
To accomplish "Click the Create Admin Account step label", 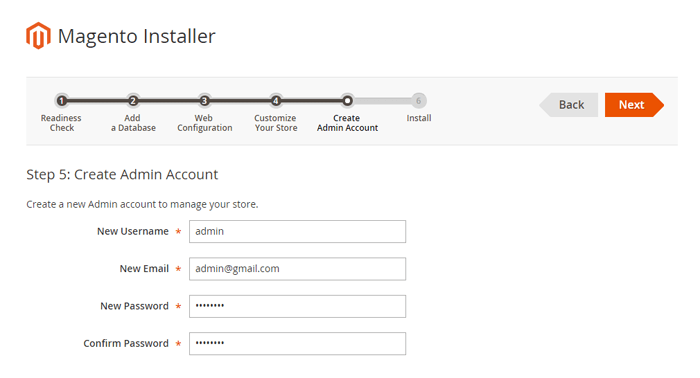I will click(347, 123).
